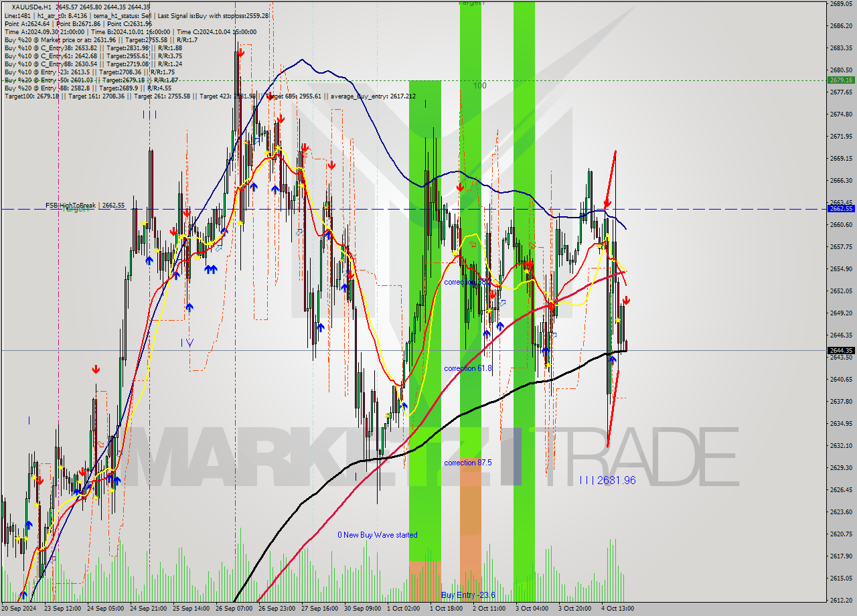Click the '2 Oct 11:00' time axis label
The height and width of the screenshot is (616, 857).
[489, 609]
